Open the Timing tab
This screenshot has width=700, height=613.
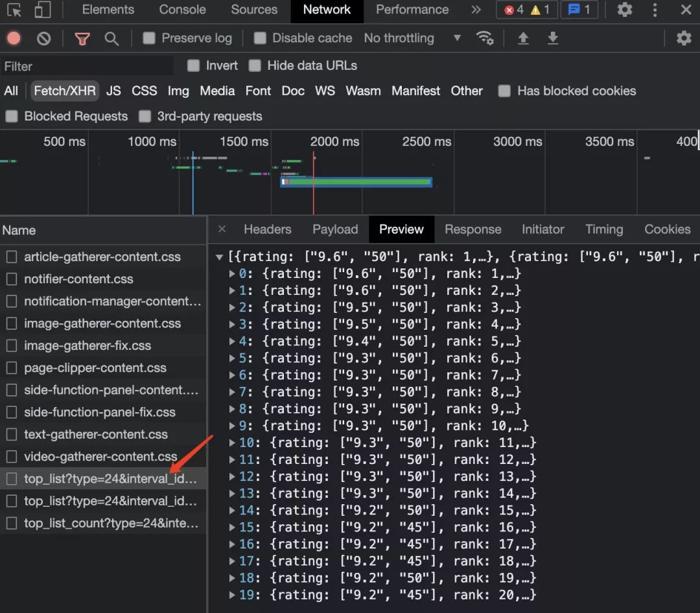(604, 229)
